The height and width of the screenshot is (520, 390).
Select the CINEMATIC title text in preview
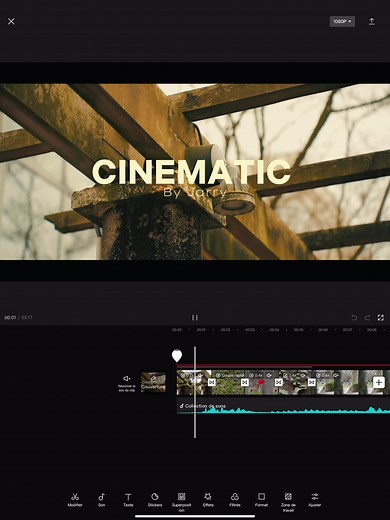point(191,172)
